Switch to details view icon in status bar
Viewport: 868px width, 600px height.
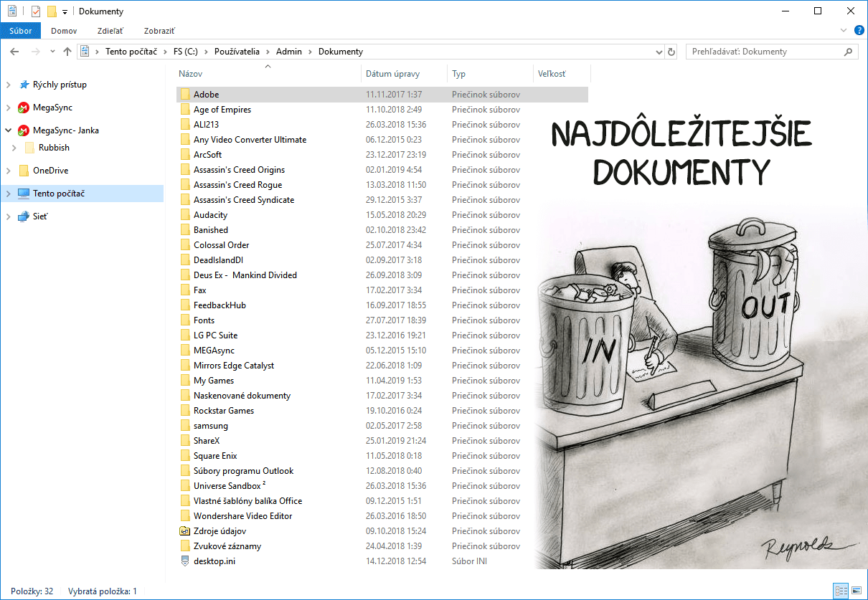click(841, 591)
